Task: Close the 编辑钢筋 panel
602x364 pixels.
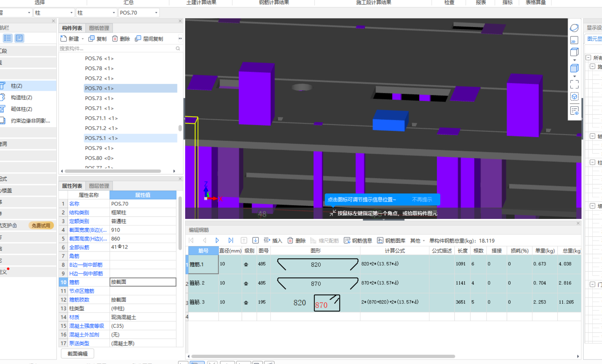Action: coord(578,223)
